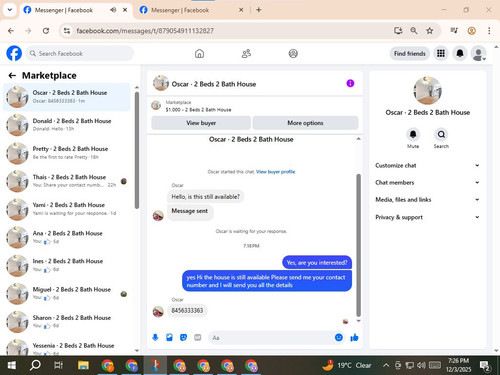This screenshot has width=500, height=375.
Task: Click the browser address bar URL
Action: point(145,31)
